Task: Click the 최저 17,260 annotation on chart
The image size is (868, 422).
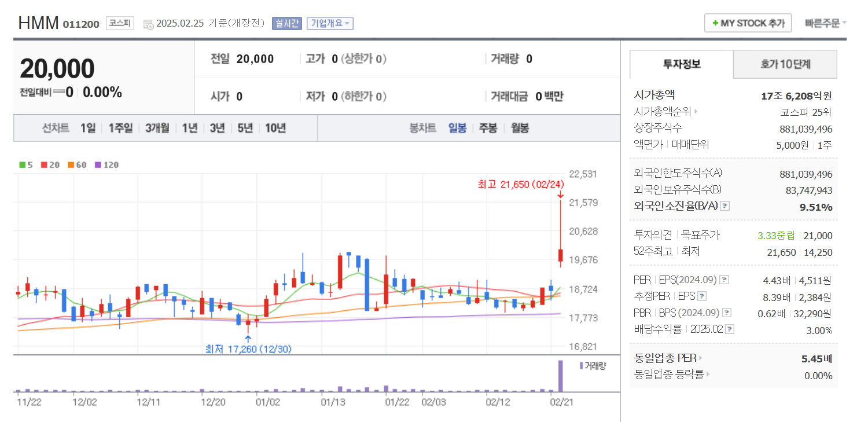Action: pos(248,348)
